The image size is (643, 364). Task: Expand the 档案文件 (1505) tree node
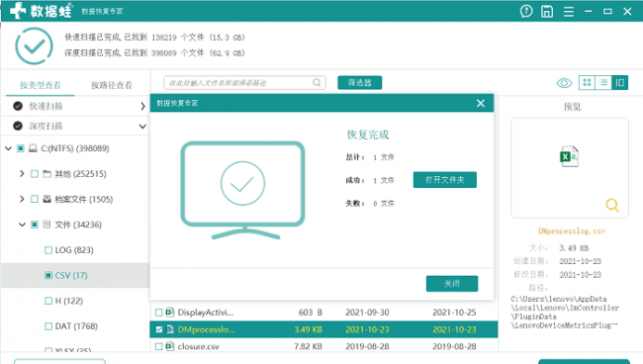point(22,199)
